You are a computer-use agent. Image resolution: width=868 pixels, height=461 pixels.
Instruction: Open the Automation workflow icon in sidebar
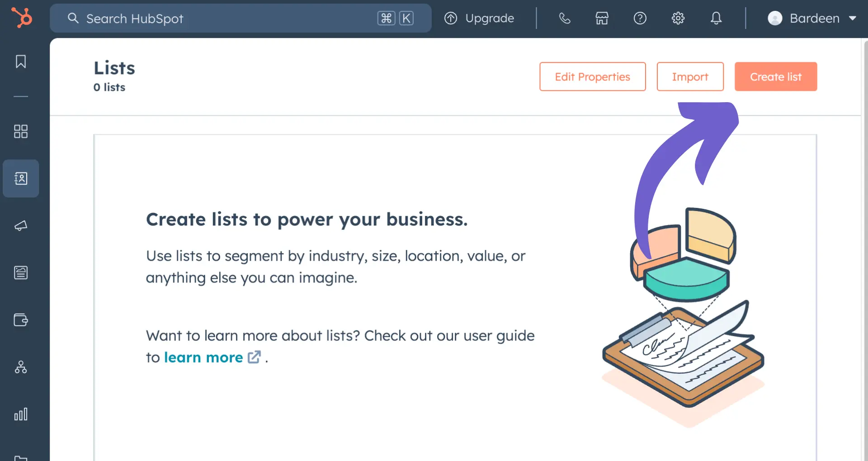(21, 367)
